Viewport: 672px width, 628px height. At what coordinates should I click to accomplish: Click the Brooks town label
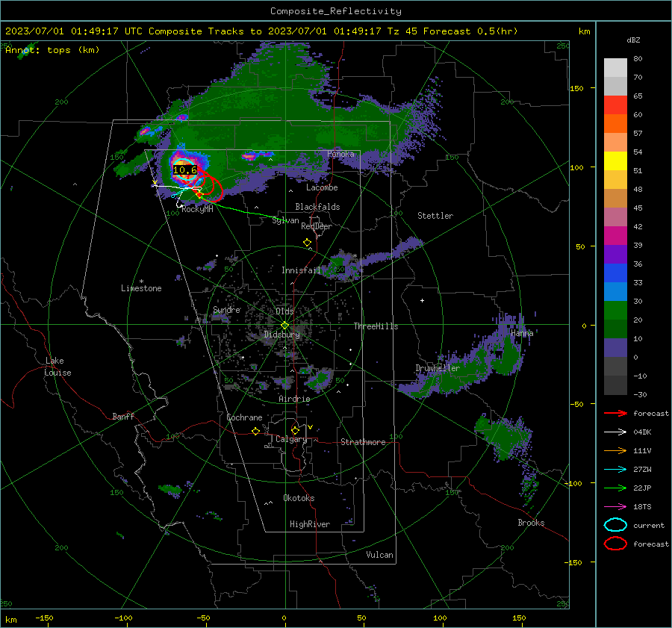pyautogui.click(x=531, y=523)
